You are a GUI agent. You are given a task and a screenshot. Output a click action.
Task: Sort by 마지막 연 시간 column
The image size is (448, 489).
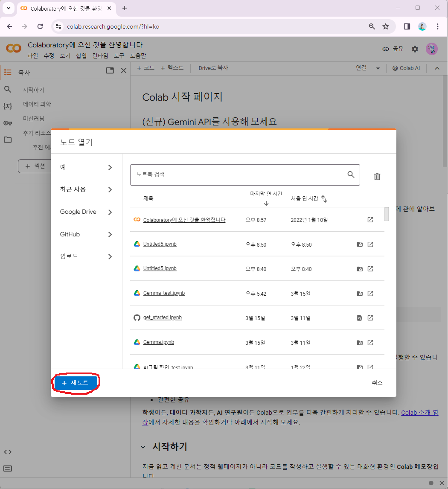[266, 198]
